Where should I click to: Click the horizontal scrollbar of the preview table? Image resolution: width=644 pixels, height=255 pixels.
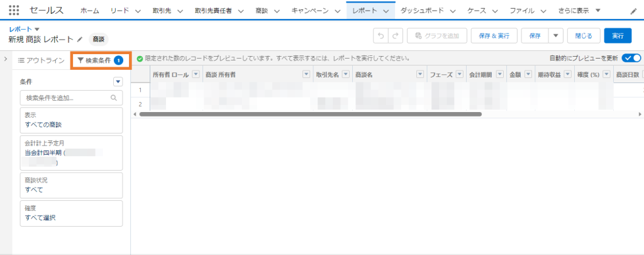coord(311,114)
